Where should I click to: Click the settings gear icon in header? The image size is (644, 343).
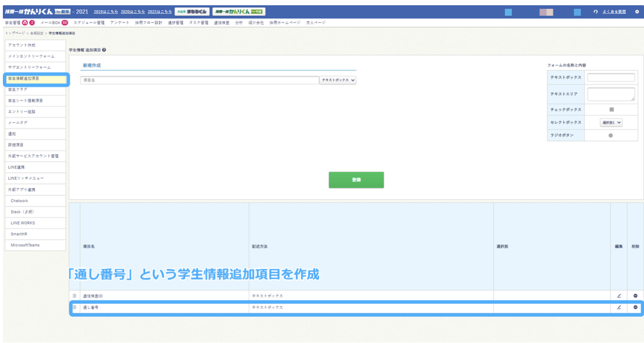coord(637,12)
